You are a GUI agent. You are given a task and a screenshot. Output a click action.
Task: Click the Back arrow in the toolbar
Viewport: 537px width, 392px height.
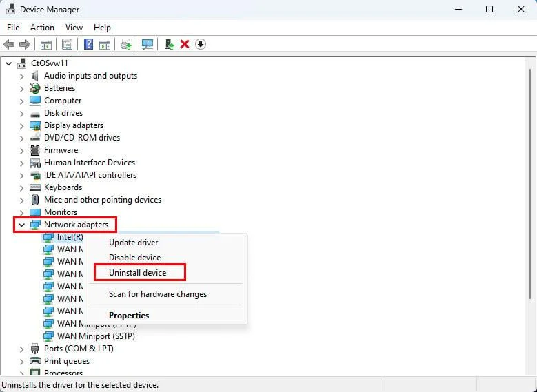9,44
